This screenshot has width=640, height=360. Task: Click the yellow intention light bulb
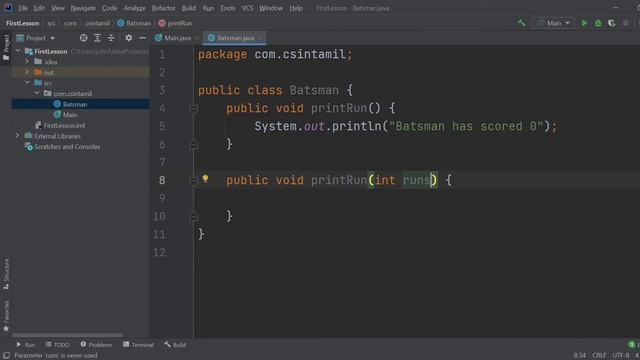205,178
